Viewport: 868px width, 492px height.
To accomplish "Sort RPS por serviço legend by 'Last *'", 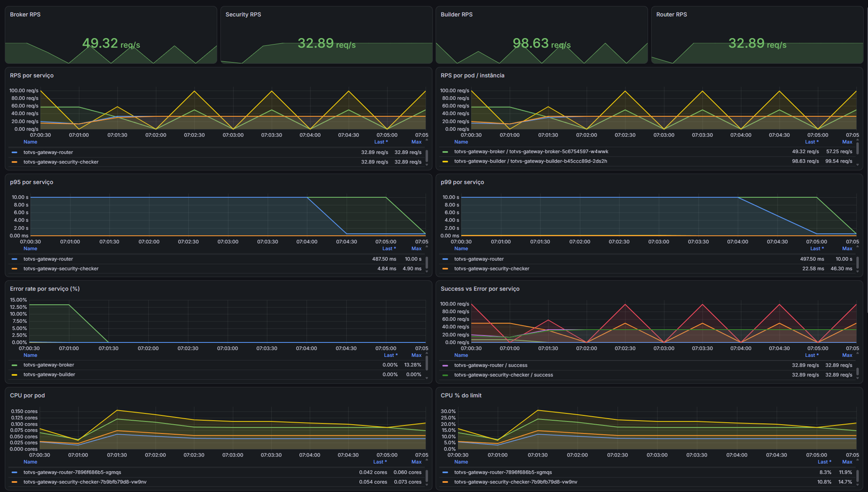I will (381, 142).
